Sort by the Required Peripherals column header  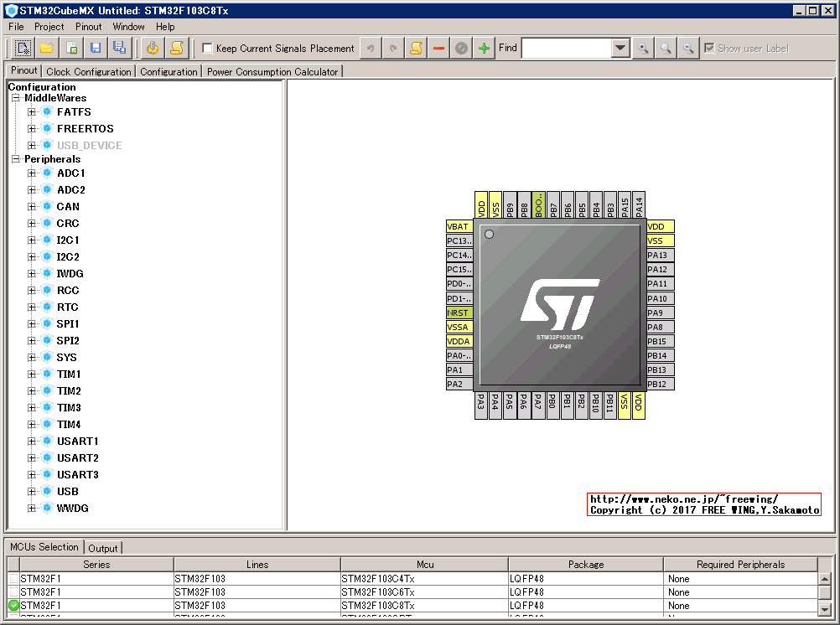pyautogui.click(x=740, y=565)
